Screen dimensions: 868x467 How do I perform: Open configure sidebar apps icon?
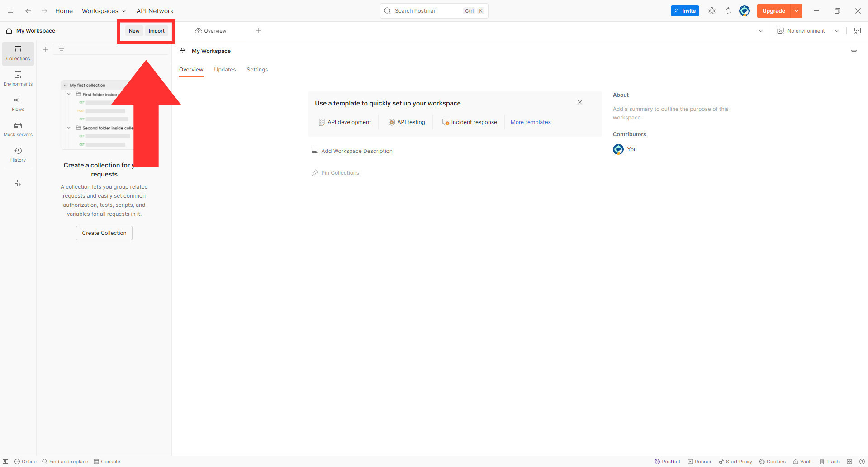18,183
